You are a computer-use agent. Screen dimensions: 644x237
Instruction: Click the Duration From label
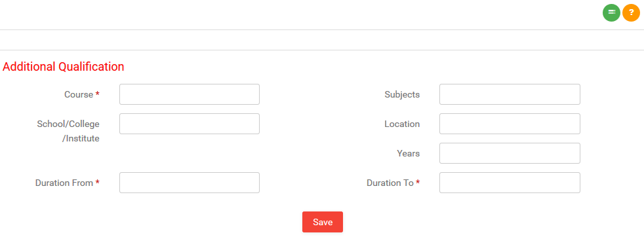pyautogui.click(x=64, y=183)
